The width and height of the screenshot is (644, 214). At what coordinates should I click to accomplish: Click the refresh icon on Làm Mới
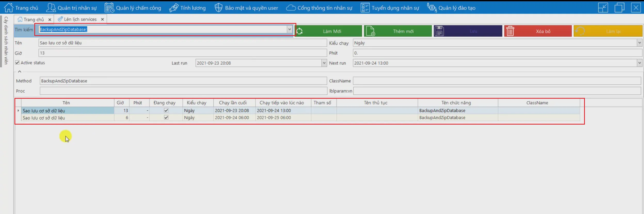299,31
